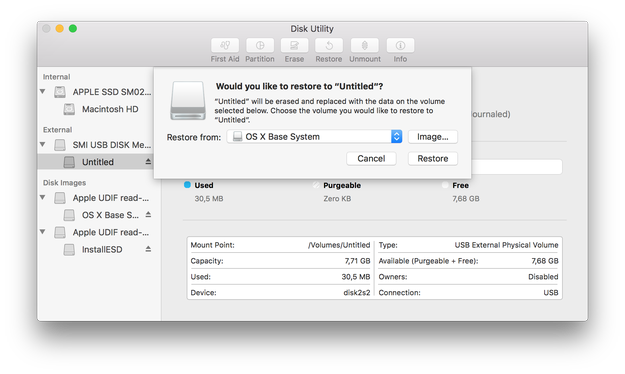The image size is (625, 374).
Task: Eject the OS X Base S... volume
Action: 148,215
